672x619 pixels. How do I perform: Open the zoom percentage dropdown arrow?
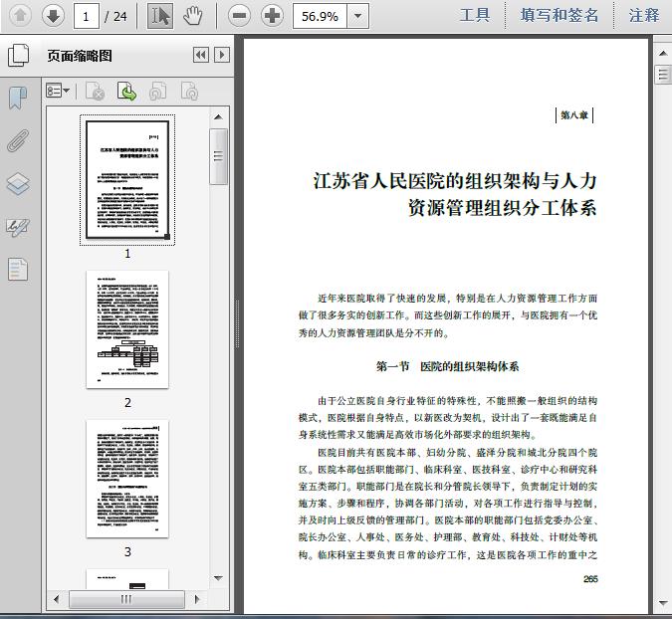(357, 16)
